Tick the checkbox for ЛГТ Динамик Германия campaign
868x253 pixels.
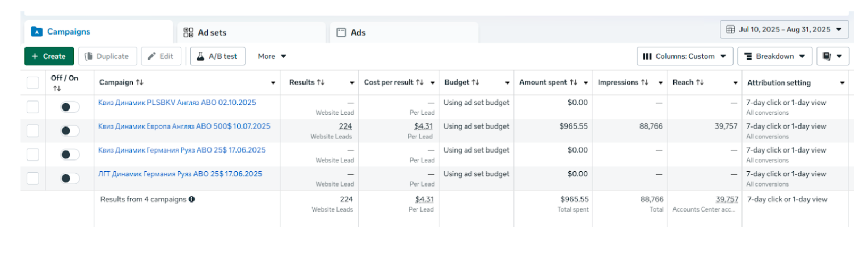pos(33,178)
